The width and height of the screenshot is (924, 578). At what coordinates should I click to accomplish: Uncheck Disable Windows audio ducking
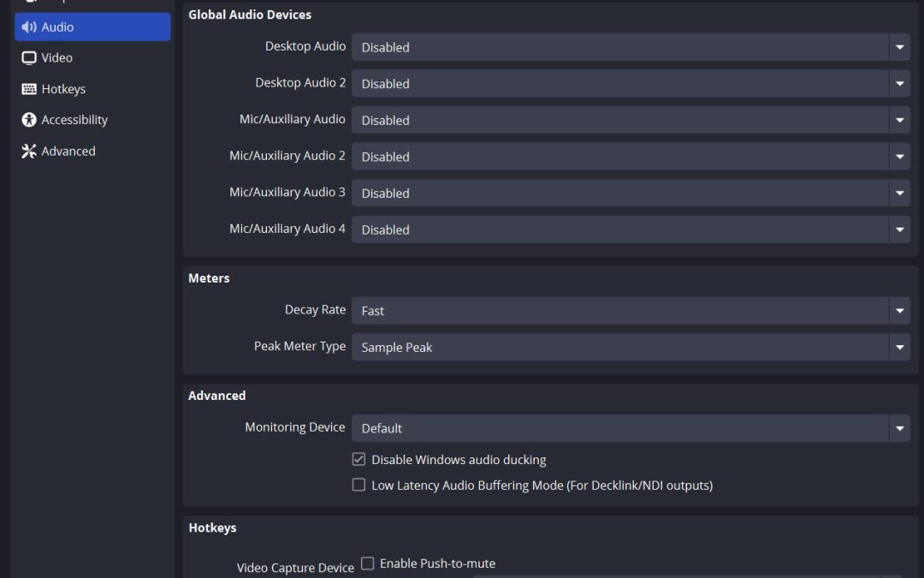pyautogui.click(x=358, y=460)
